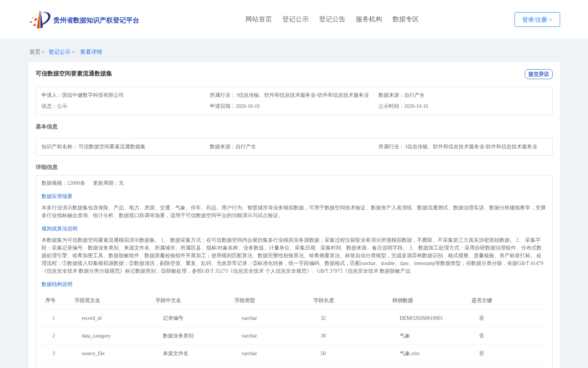
Task: Click 首页 in the breadcrumb
Action: click(x=35, y=52)
